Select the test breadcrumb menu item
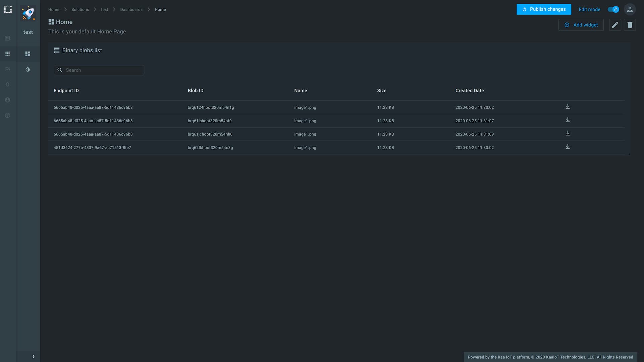Image resolution: width=644 pixels, height=362 pixels. tap(104, 9)
